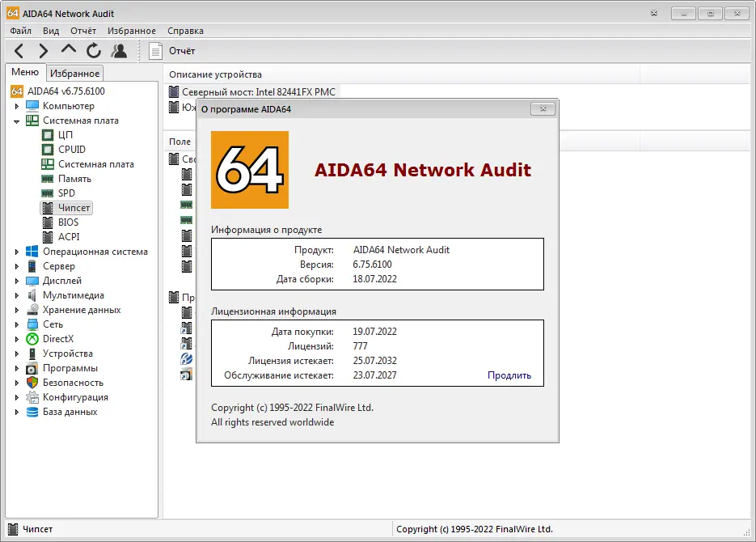Click the Отчёт report icon in toolbar
The height and width of the screenshot is (542, 756).
pos(156,51)
